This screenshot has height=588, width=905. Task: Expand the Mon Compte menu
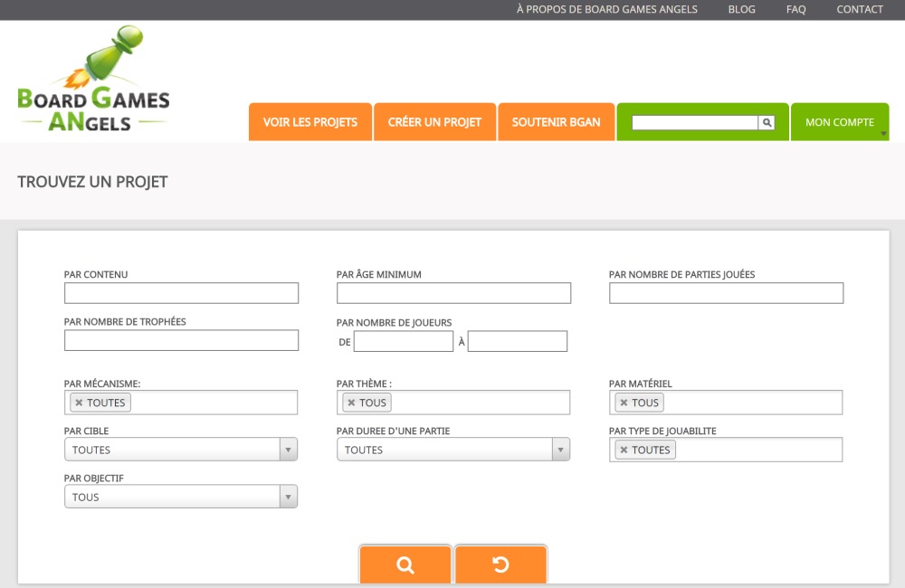click(840, 122)
